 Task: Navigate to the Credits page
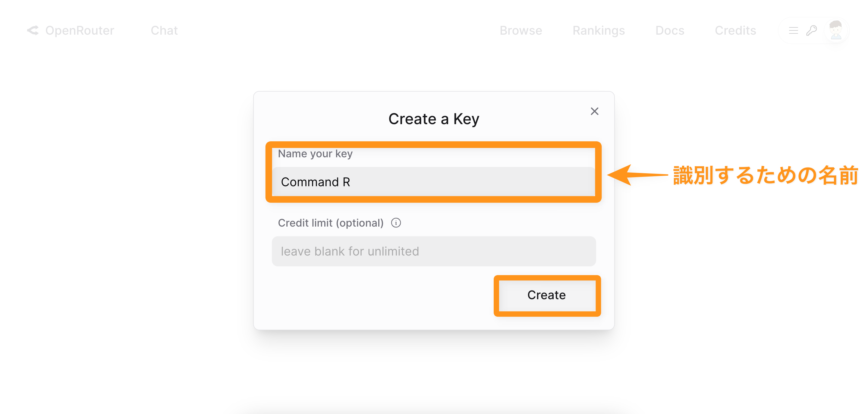[x=735, y=30]
